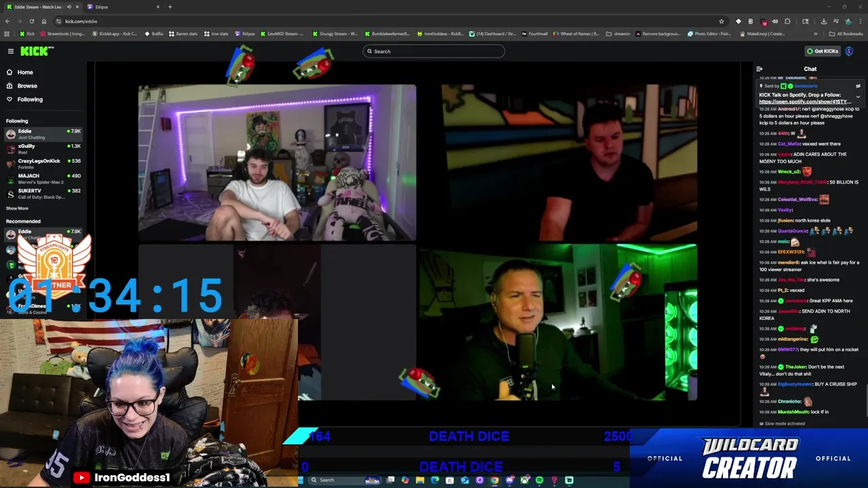Collapse the chat panel arrow icon

click(759, 69)
